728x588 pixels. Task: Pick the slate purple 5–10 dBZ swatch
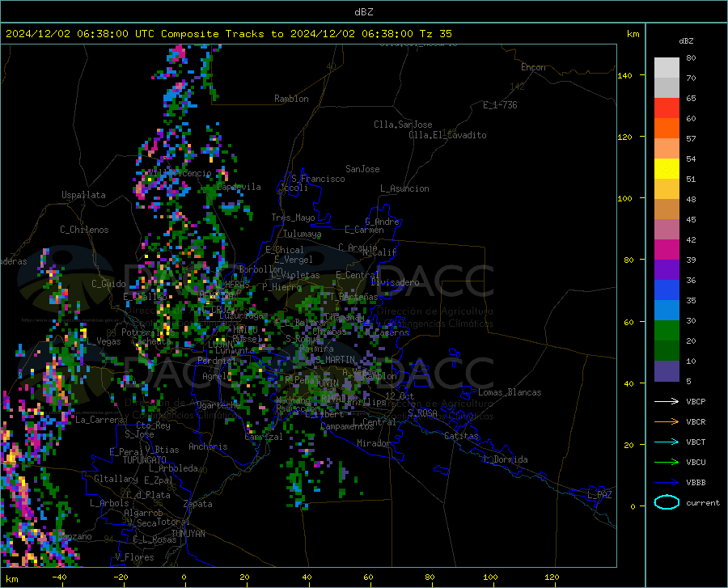(667, 371)
